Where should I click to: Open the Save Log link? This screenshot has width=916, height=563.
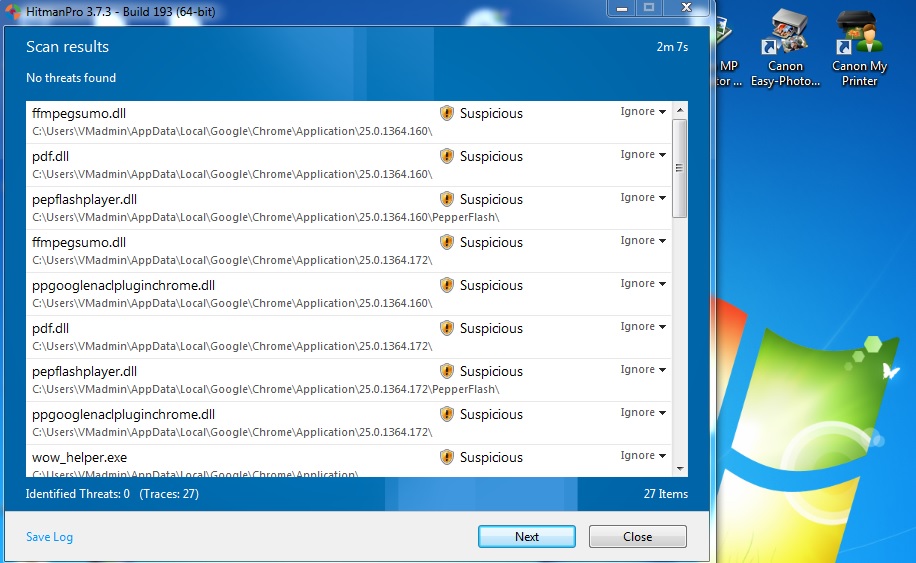point(49,537)
